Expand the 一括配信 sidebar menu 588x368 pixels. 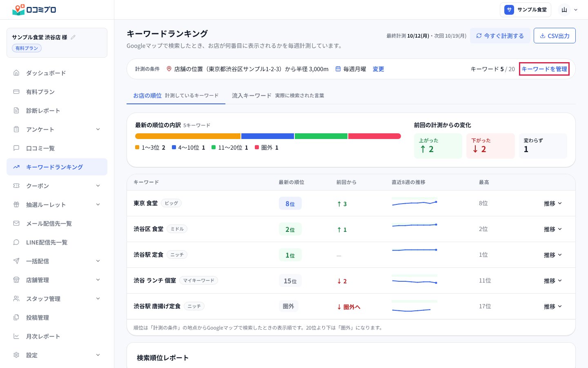tap(57, 261)
